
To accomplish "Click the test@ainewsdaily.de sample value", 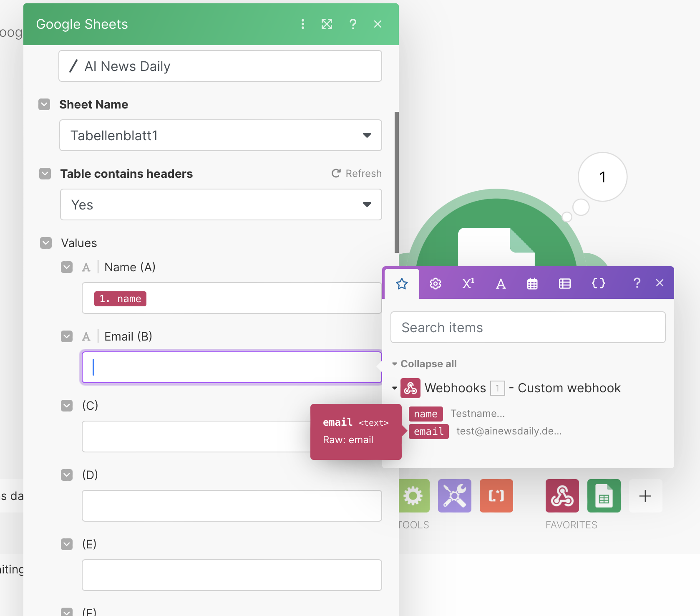I will (509, 431).
